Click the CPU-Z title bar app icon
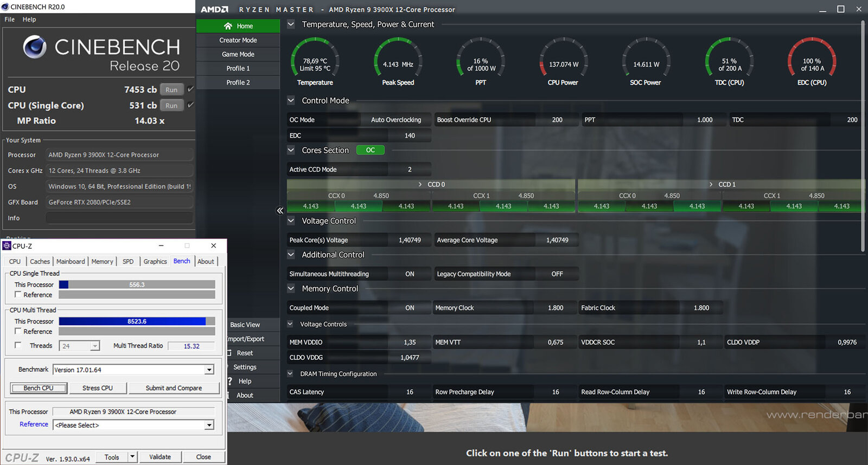 point(7,246)
